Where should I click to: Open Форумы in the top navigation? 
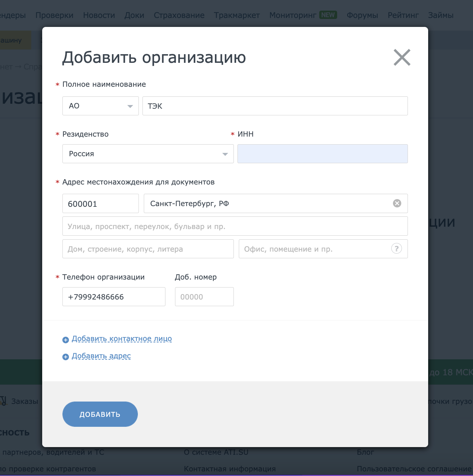pos(362,15)
